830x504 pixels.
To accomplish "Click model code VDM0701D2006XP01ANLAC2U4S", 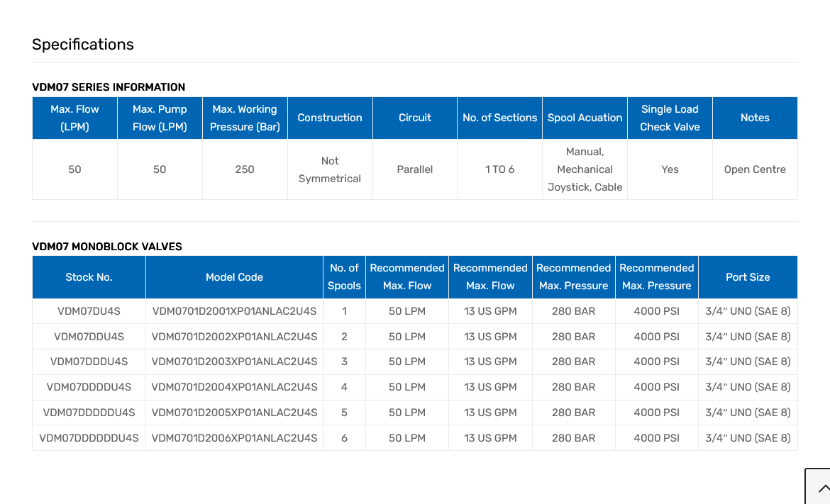I will coord(234,438).
